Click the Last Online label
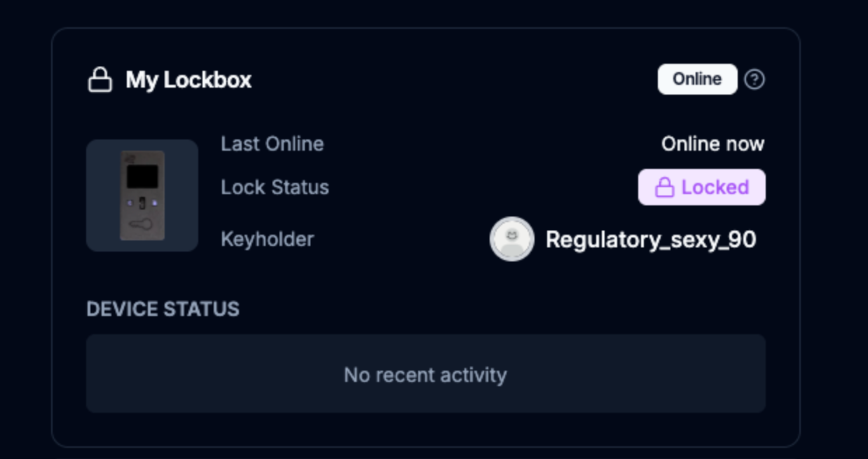This screenshot has height=459, width=868. tap(272, 144)
